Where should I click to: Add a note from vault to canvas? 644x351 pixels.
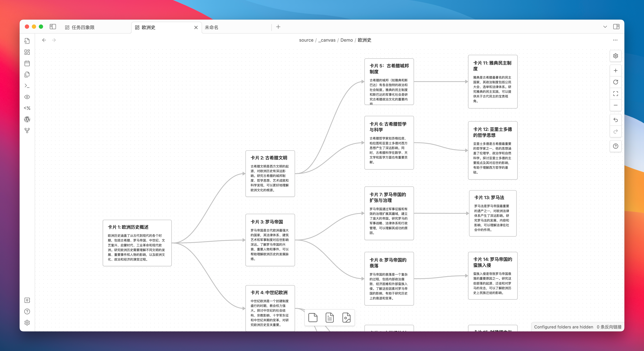330,318
